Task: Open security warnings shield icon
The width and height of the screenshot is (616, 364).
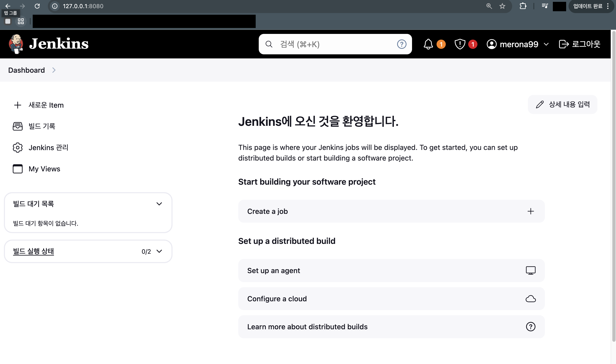Action: click(x=460, y=44)
